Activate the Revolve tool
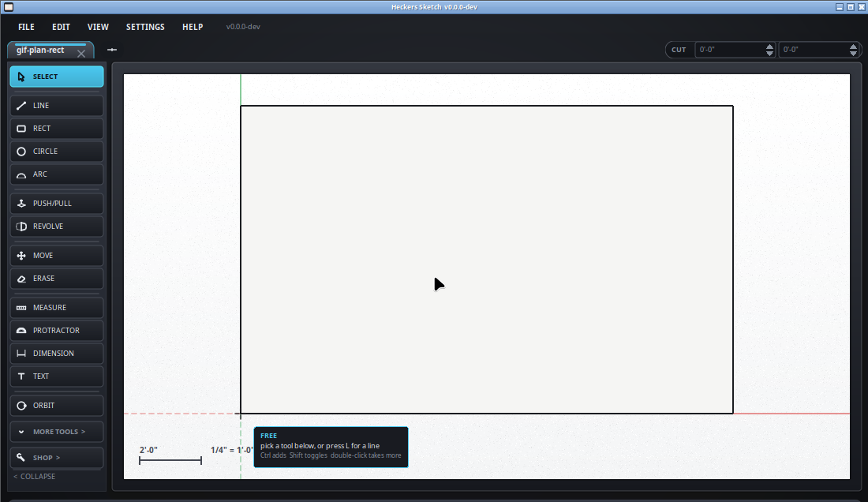 coord(57,227)
